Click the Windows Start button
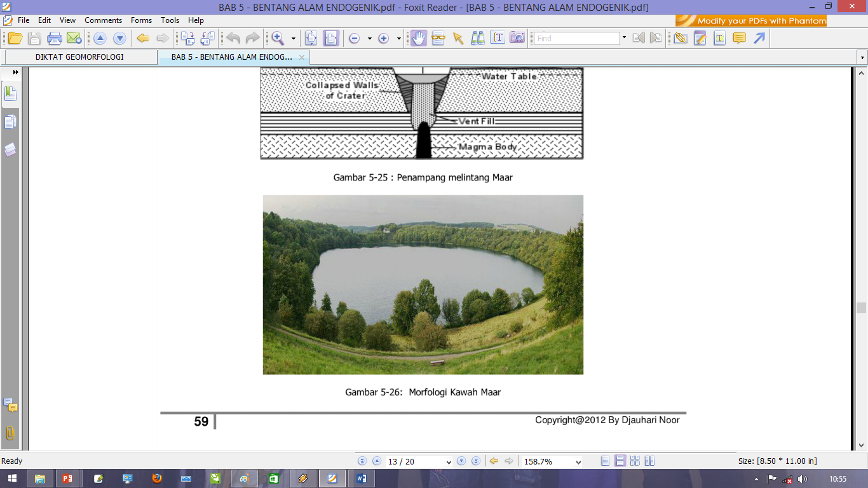868x488 pixels. tap(13, 478)
